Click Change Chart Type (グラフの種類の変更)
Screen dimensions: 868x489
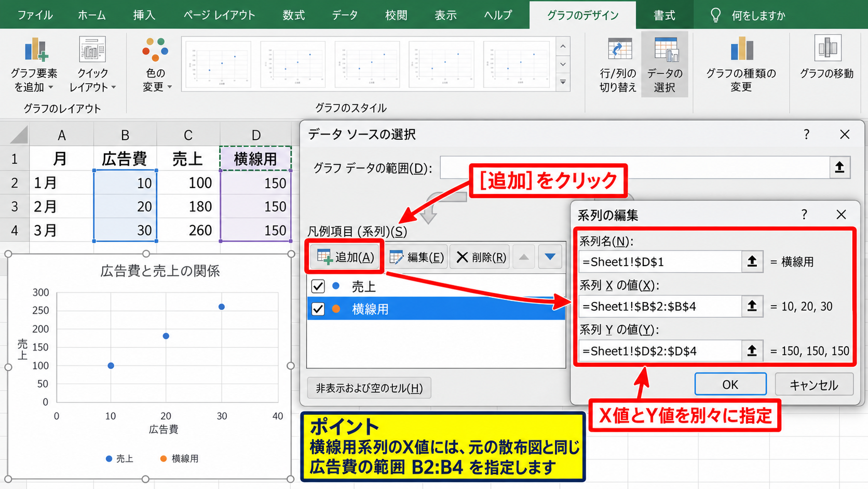[x=741, y=64]
